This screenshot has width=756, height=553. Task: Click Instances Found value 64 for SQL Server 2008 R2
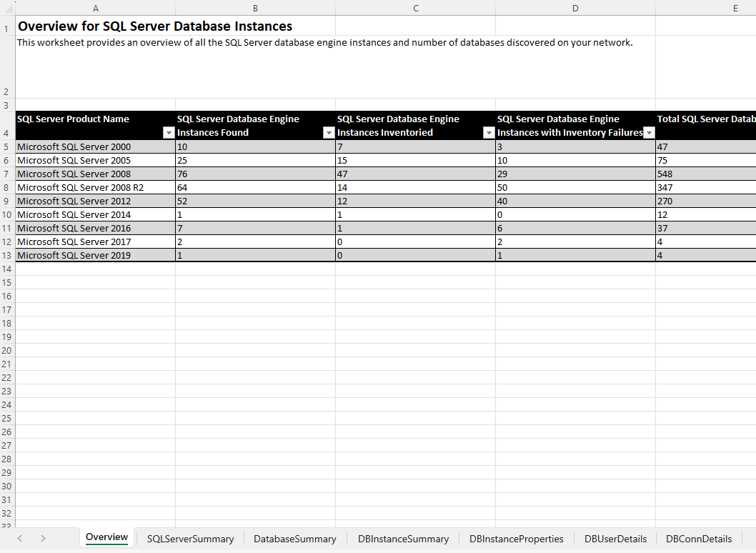256,187
